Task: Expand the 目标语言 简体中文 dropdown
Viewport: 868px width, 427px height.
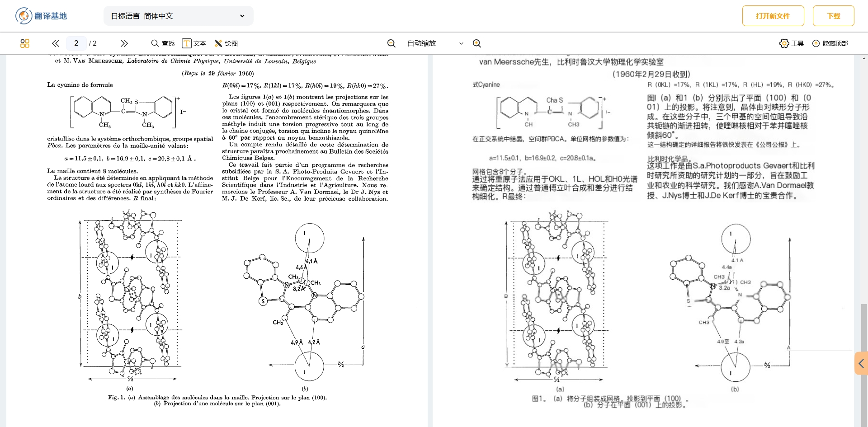Action: (178, 16)
